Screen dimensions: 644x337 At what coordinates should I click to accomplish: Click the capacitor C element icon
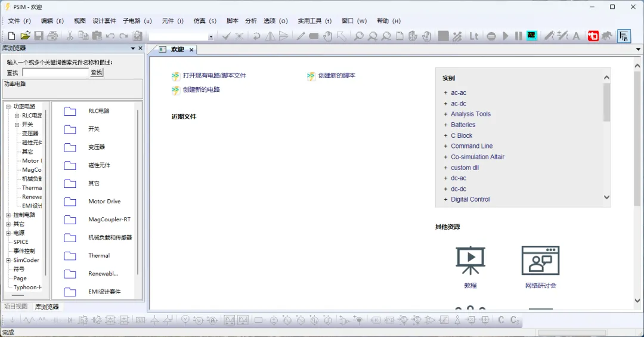pos(501,320)
